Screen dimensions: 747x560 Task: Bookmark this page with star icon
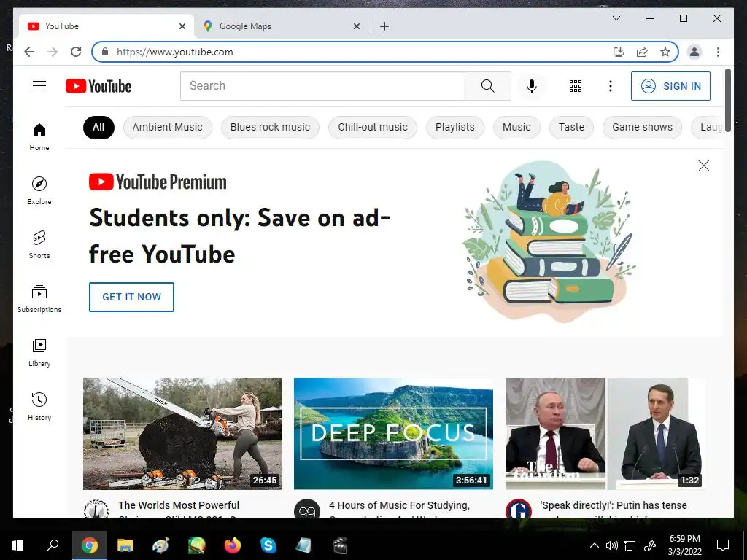point(665,52)
